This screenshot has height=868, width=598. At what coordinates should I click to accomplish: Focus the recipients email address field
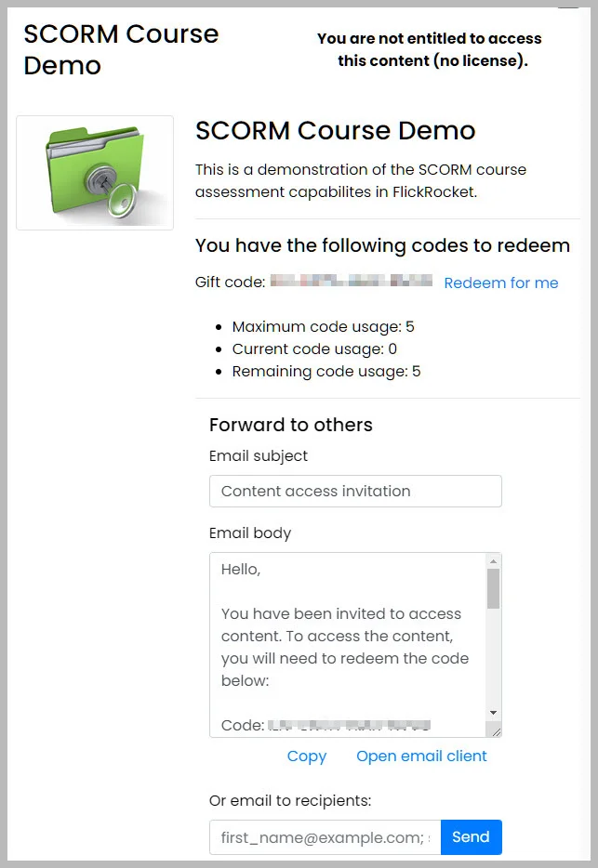(325, 837)
